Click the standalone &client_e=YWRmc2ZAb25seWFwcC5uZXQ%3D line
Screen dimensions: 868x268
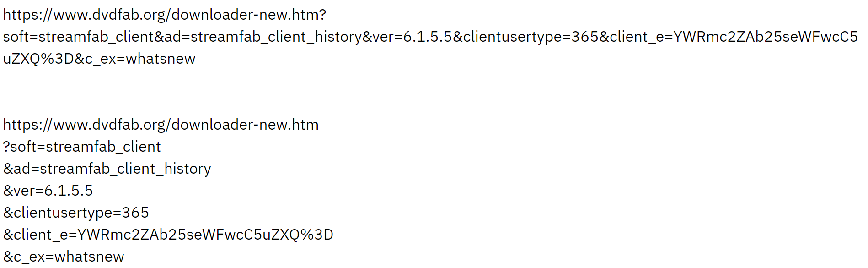(168, 235)
